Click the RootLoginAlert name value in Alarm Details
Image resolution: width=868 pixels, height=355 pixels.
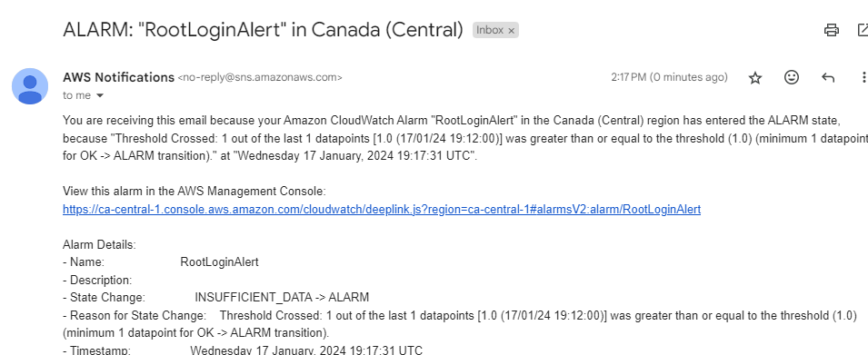coord(219,262)
